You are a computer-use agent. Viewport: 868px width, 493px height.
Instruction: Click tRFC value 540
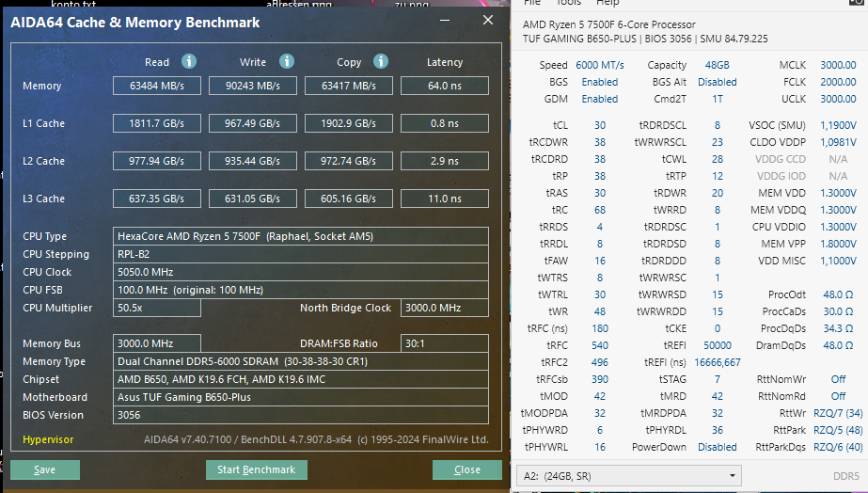tap(600, 345)
